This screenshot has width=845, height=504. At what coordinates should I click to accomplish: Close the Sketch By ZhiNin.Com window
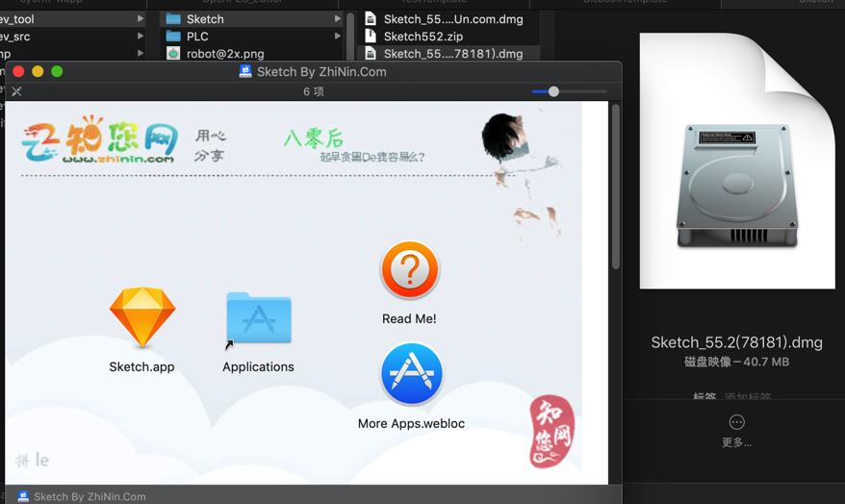[18, 71]
